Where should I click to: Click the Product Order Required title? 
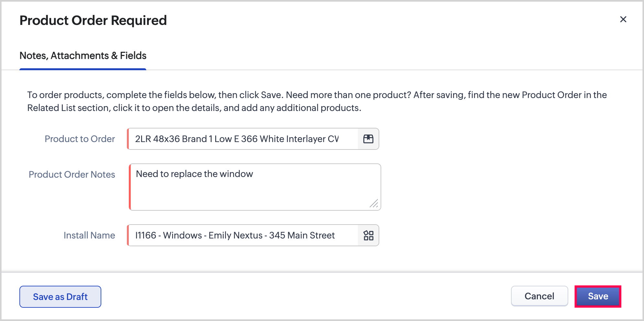(93, 20)
